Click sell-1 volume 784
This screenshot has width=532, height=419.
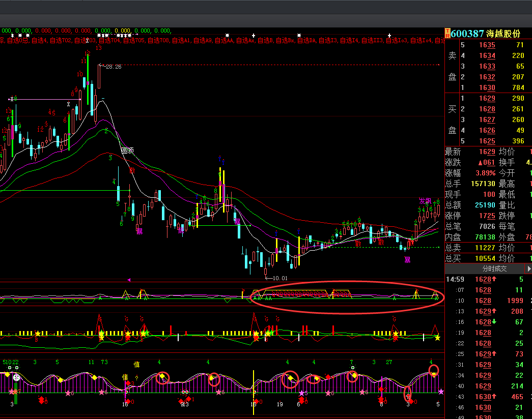[x=518, y=88]
